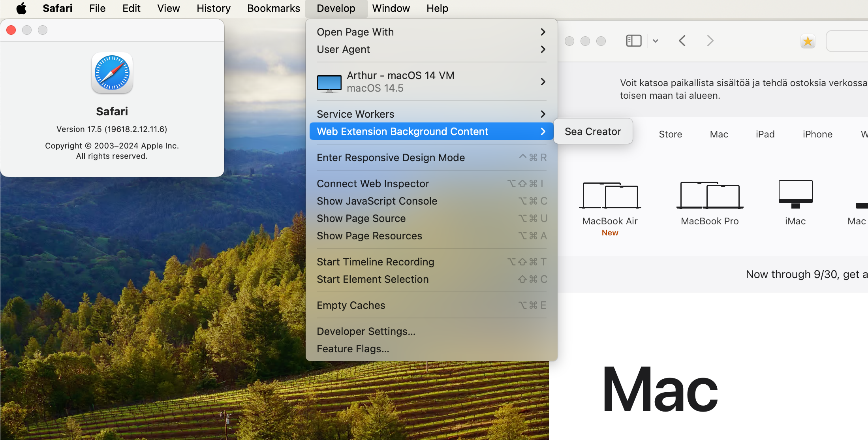The image size is (868, 440).
Task: Click the Store link in Apple navigation
Action: [x=670, y=134]
